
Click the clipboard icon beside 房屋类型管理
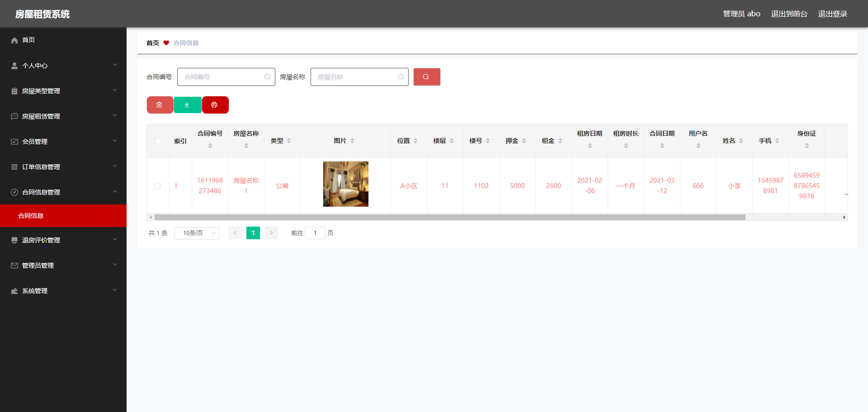click(14, 91)
